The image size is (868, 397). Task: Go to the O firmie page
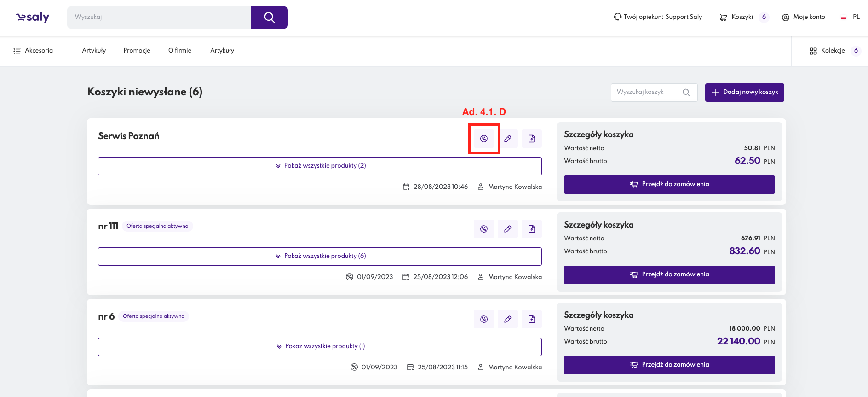[x=180, y=51]
